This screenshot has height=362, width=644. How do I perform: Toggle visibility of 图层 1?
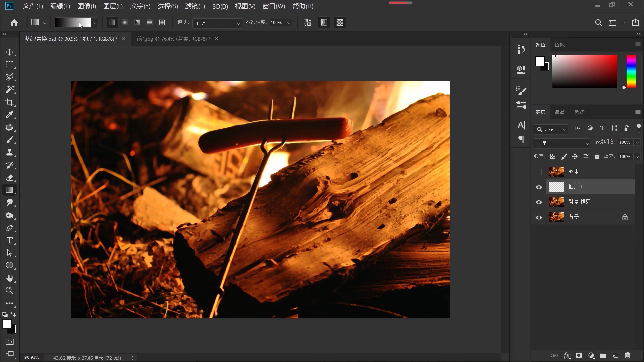point(539,187)
